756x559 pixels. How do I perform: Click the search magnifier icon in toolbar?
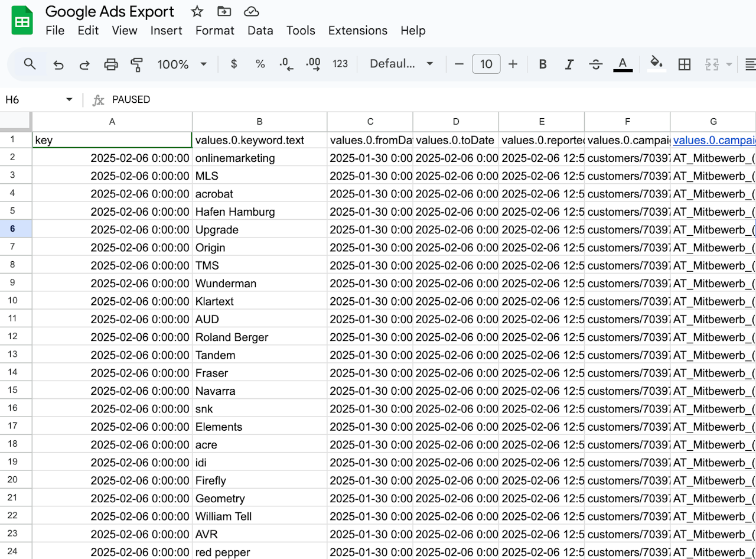[x=30, y=64]
